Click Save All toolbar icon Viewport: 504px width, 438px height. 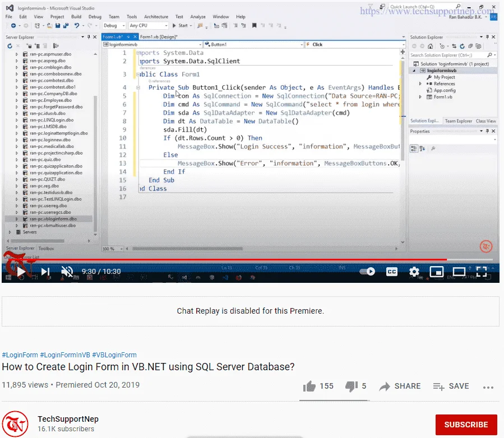[x=66, y=25]
